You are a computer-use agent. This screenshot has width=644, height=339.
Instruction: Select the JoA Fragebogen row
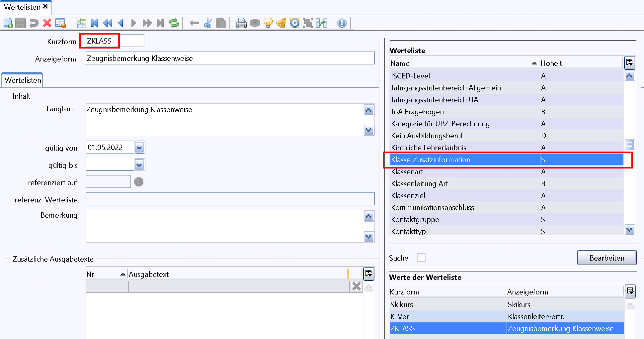[507, 112]
